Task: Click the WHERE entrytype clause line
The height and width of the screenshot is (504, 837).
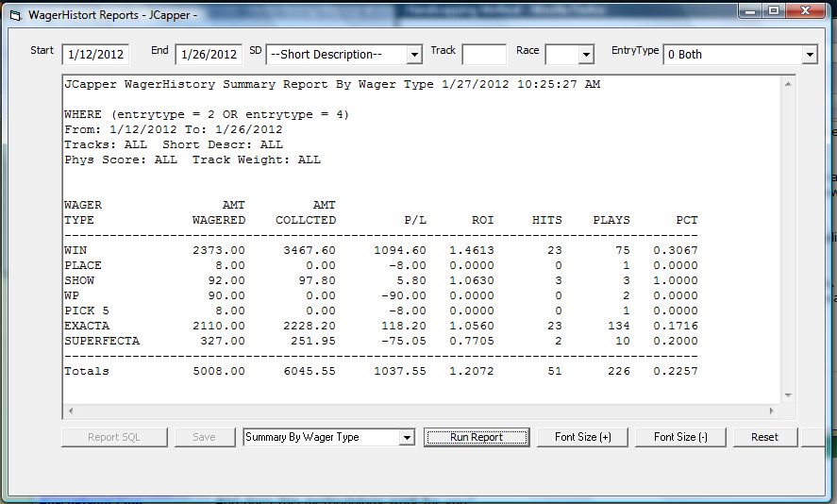Action: point(207,114)
